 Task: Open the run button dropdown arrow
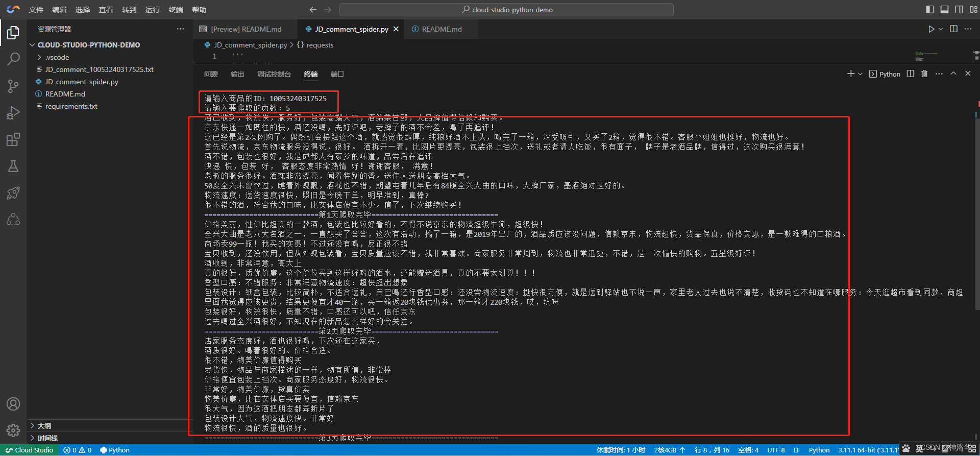point(941,29)
